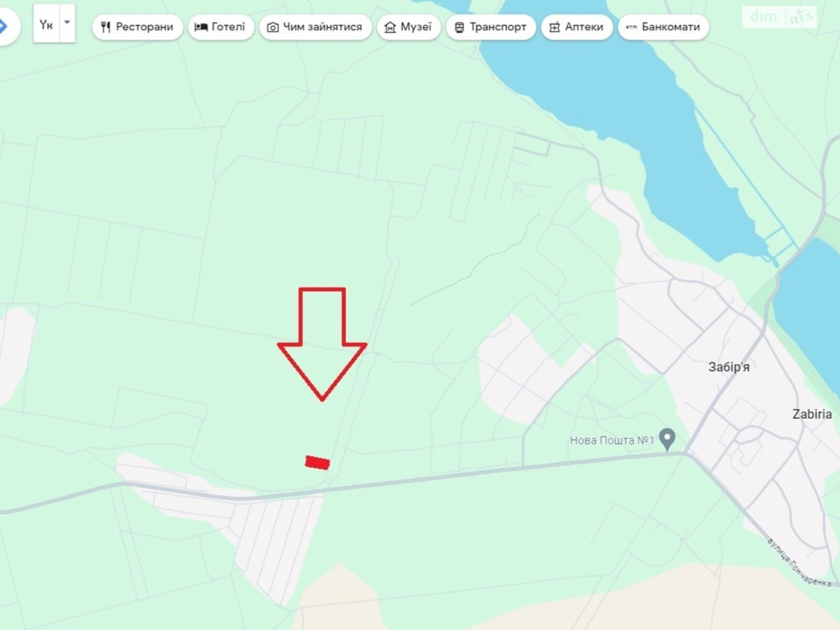Click the bus transit icon
This screenshot has width=840, height=630.
(x=459, y=27)
